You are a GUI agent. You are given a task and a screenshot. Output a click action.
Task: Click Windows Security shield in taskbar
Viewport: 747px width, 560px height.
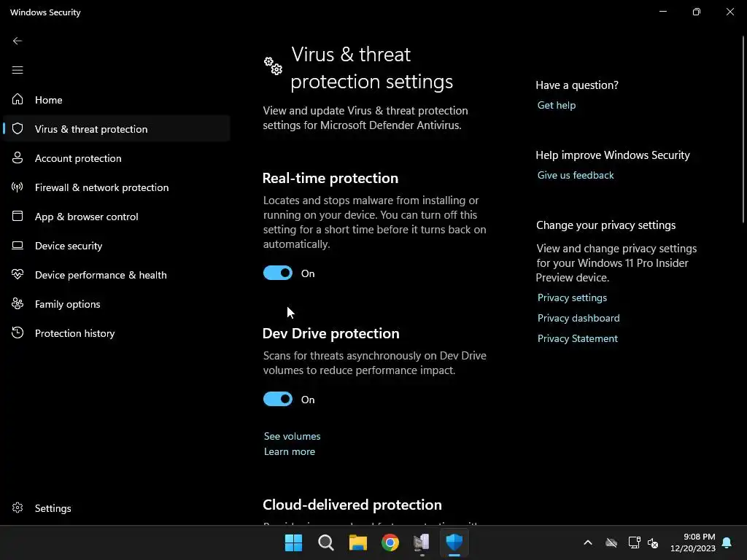coord(454,542)
